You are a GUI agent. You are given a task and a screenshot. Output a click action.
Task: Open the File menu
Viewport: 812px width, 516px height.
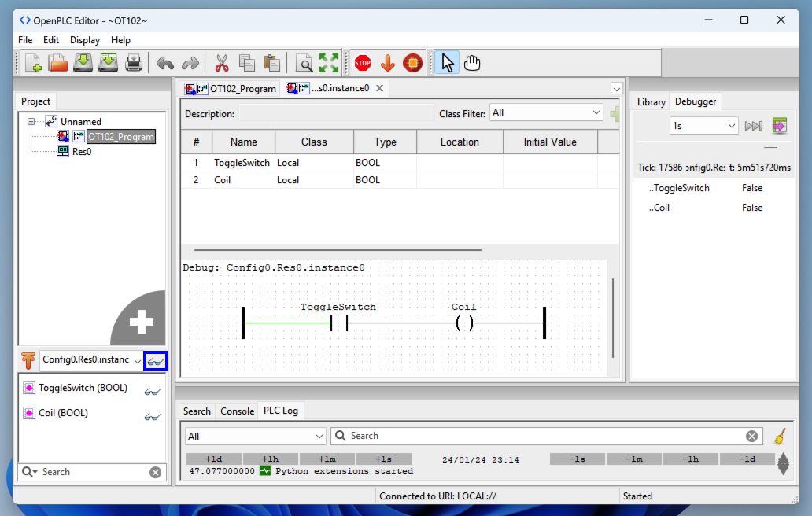point(25,40)
